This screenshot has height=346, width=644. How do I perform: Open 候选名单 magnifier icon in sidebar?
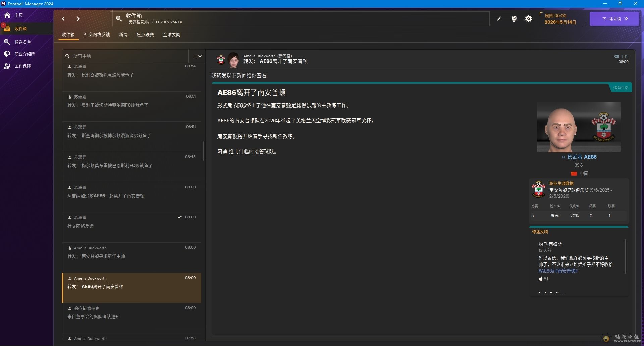tap(7, 42)
